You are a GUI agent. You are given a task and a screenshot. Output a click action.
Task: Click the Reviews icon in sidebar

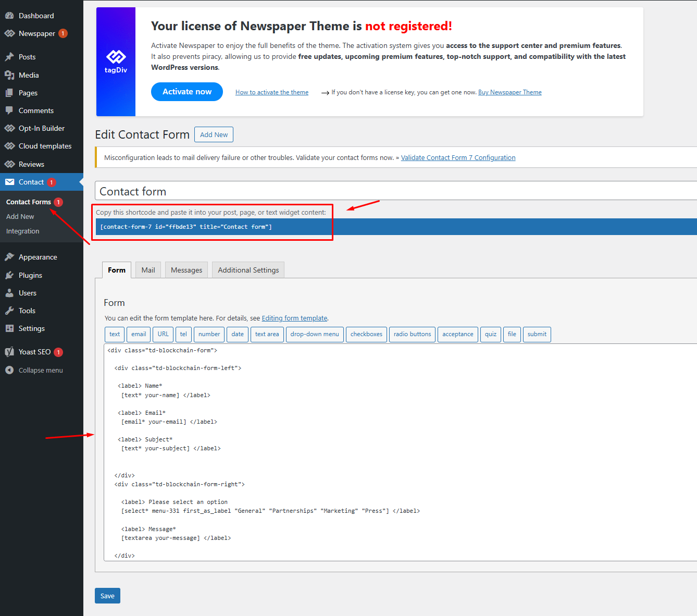coord(9,164)
